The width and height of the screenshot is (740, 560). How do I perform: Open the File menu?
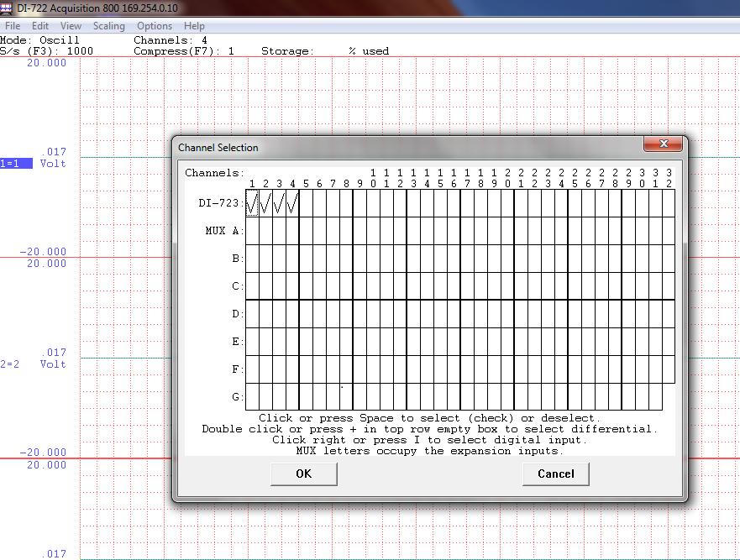[x=13, y=26]
